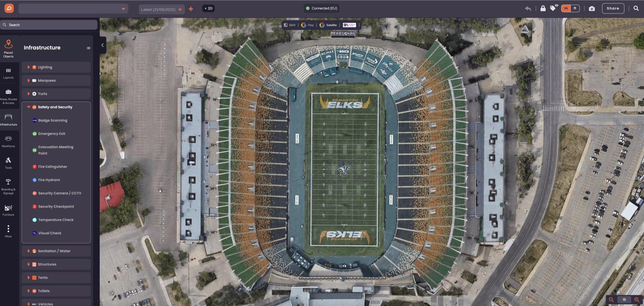Select the Security Camera / CCTV item
Image resolution: width=644 pixels, height=306 pixels.
point(59,193)
